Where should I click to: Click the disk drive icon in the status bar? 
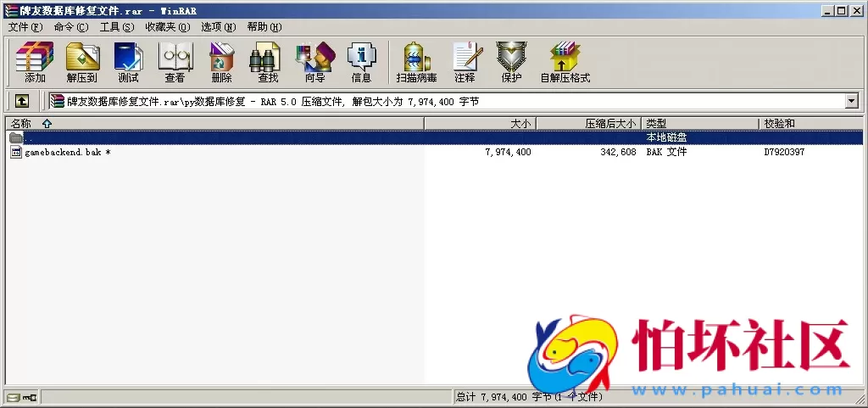[x=13, y=397]
